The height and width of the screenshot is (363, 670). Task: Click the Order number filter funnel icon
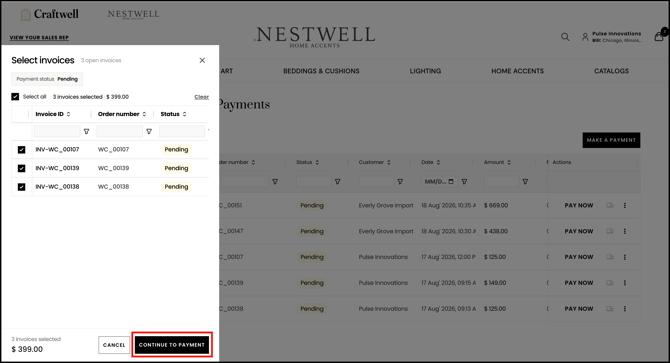click(x=149, y=132)
